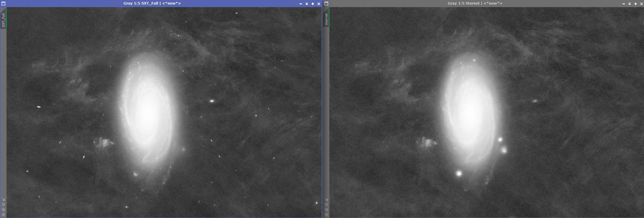Minimize the SXT_Full image window
The width and height of the screenshot is (644, 218).
[x=301, y=4]
